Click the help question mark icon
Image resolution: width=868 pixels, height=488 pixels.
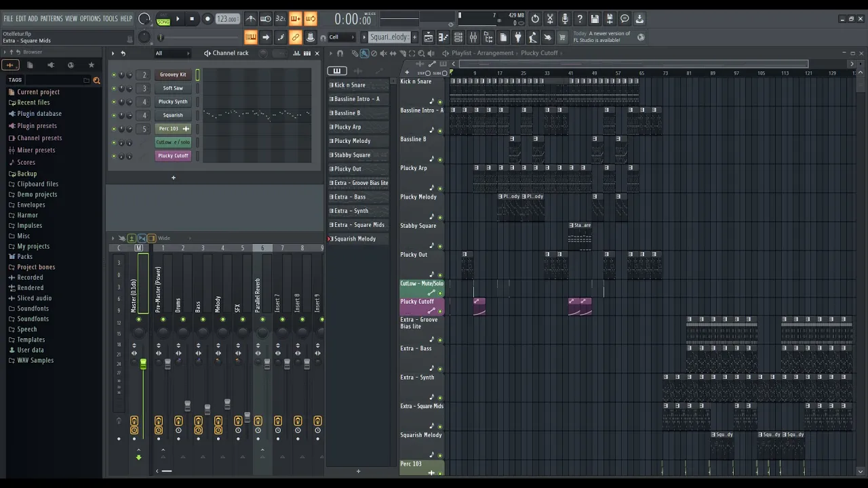(580, 19)
